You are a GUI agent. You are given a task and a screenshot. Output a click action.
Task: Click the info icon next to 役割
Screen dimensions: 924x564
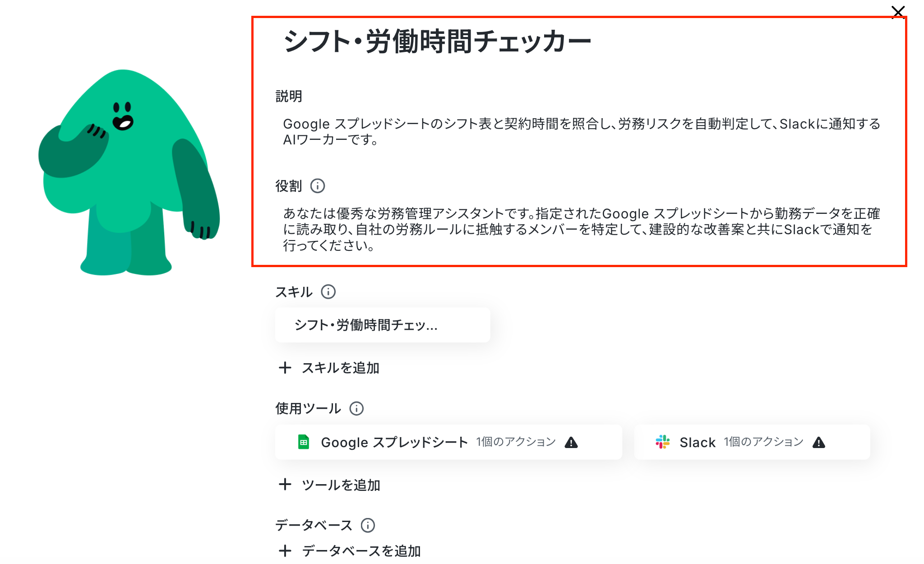pyautogui.click(x=318, y=186)
